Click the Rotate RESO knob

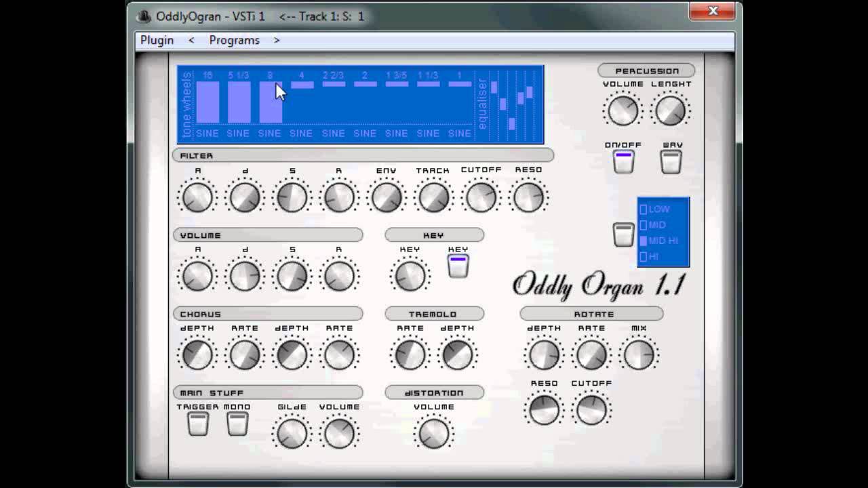(544, 410)
